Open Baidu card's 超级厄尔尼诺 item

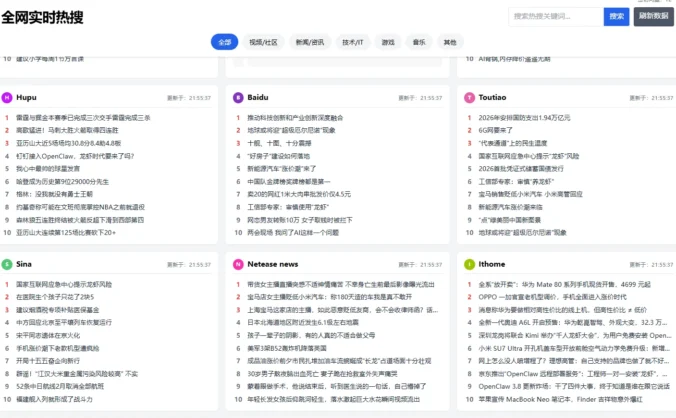point(291,130)
